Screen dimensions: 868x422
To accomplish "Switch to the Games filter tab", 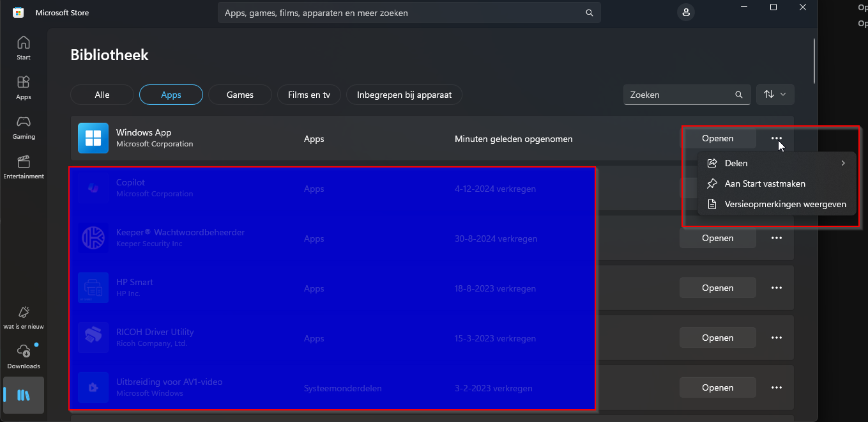I will click(240, 95).
